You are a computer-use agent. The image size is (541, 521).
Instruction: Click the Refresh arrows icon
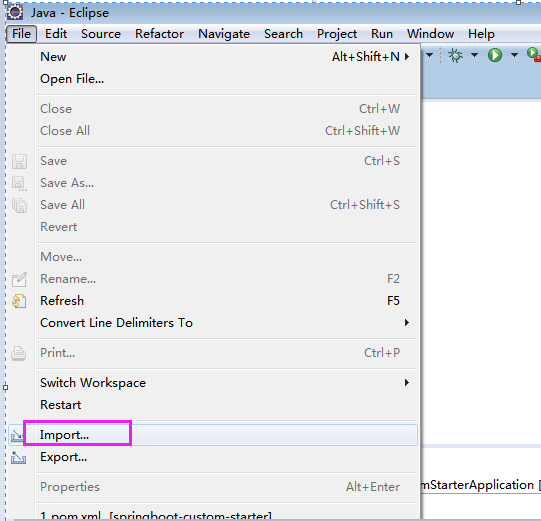pos(19,301)
